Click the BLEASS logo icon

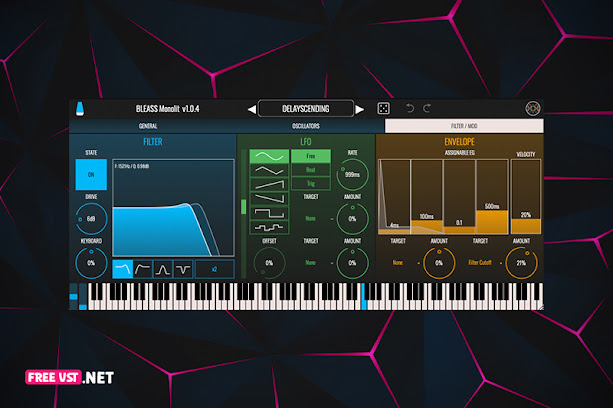tap(80, 109)
